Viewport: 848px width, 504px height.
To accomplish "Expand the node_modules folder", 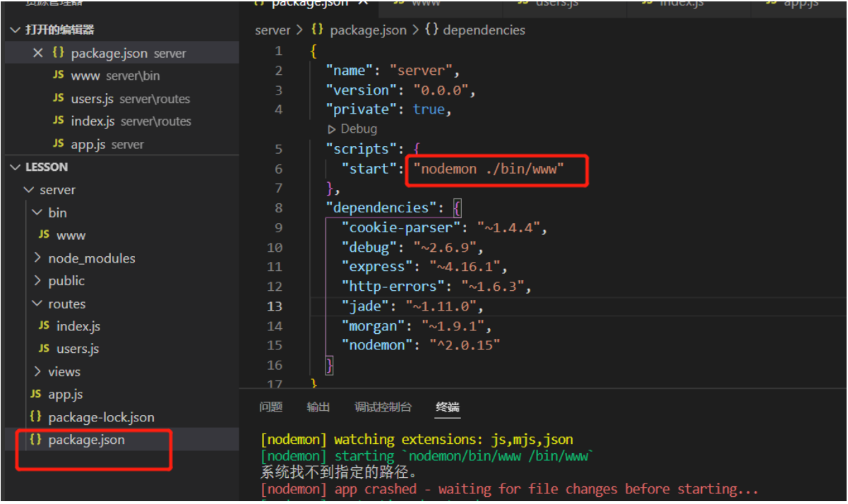I will pyautogui.click(x=83, y=258).
